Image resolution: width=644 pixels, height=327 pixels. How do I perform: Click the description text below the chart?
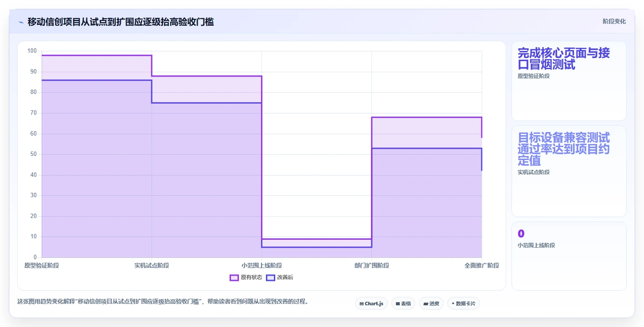[163, 302]
